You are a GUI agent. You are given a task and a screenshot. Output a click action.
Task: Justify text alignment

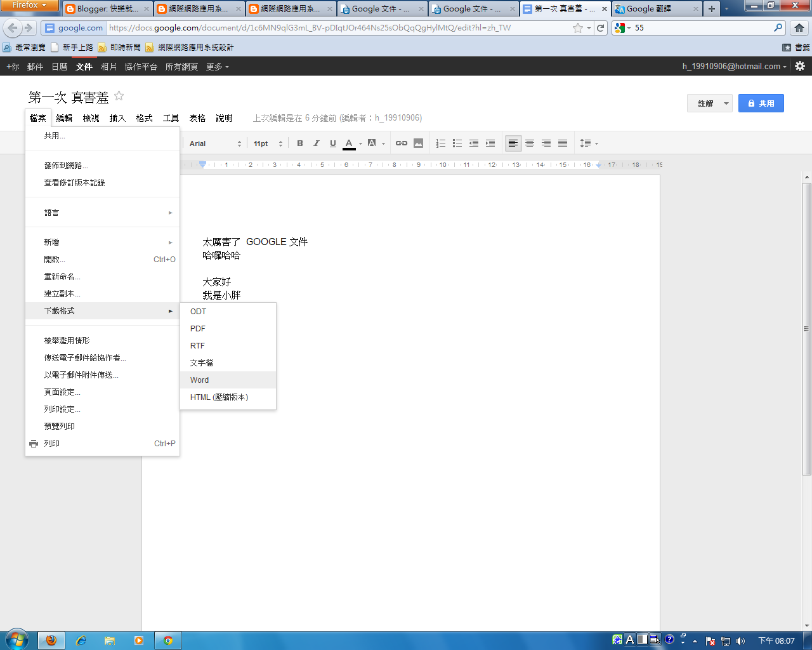[x=563, y=143]
